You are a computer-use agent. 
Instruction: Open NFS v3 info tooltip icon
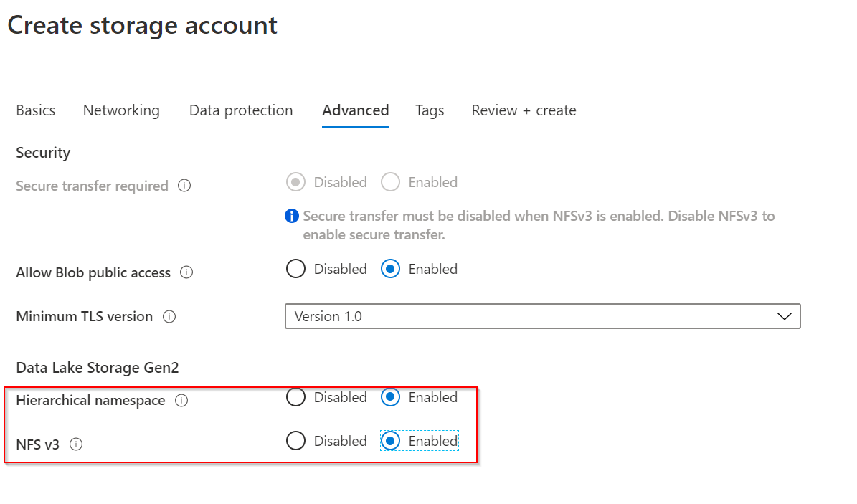click(x=76, y=444)
